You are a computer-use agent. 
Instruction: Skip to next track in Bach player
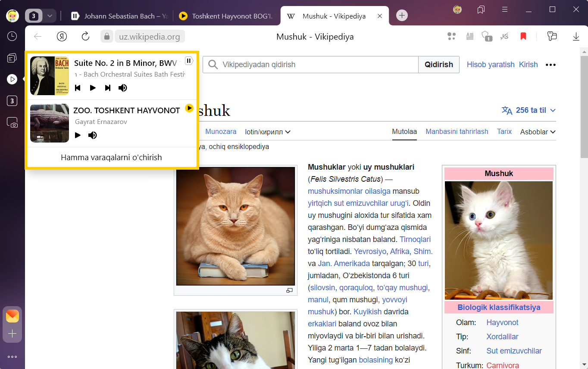click(x=108, y=88)
